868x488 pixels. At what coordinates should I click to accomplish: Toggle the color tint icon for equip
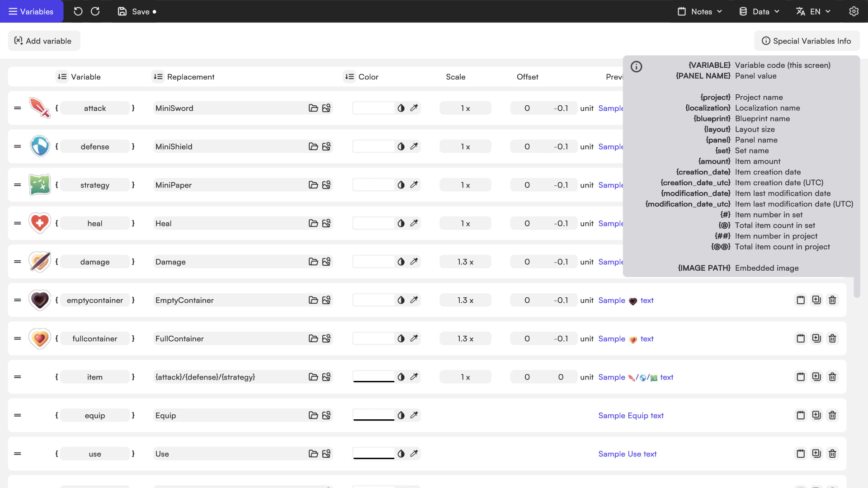click(401, 415)
